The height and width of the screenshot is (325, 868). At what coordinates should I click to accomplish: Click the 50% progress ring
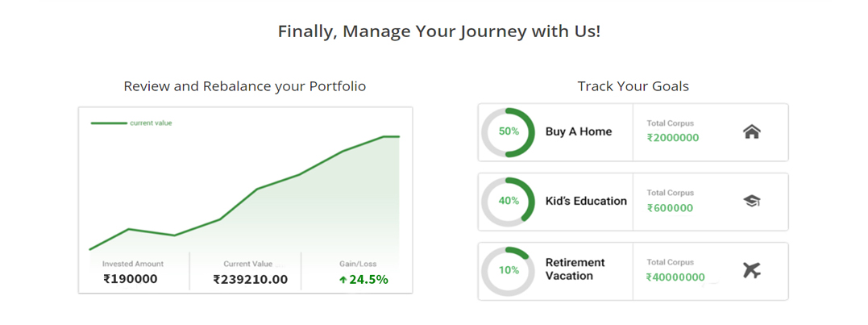tap(509, 131)
